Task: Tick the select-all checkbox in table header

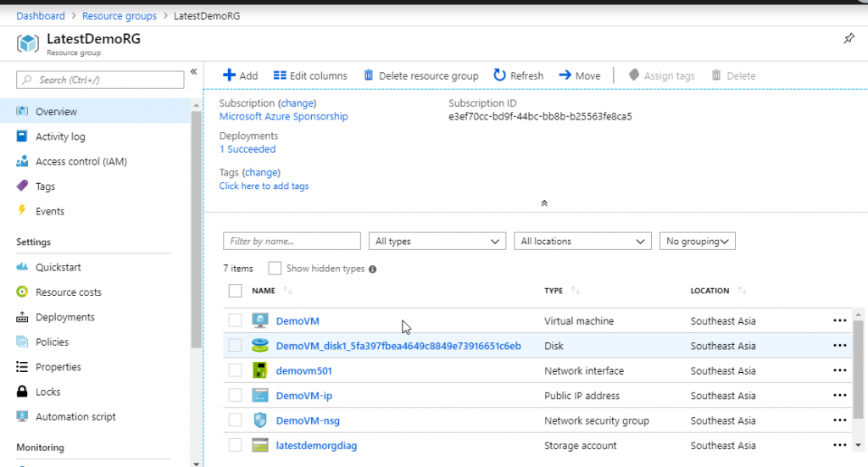Action: [x=236, y=291]
